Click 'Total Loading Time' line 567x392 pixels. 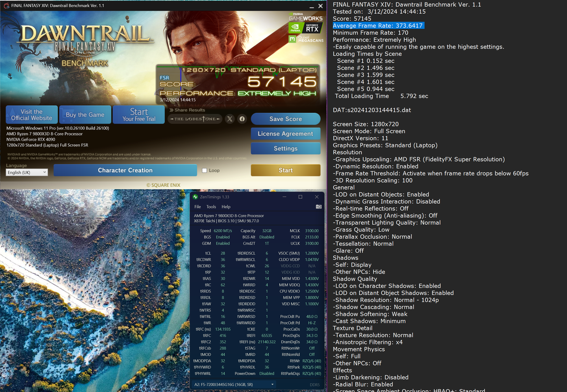381,96
